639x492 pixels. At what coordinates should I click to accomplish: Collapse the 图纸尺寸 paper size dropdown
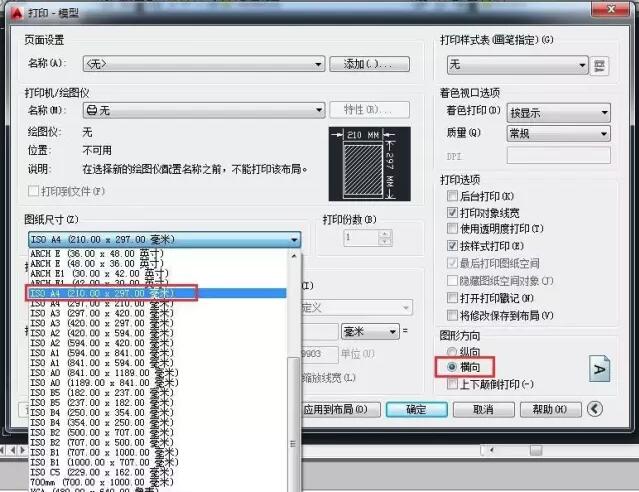pyautogui.click(x=165, y=240)
